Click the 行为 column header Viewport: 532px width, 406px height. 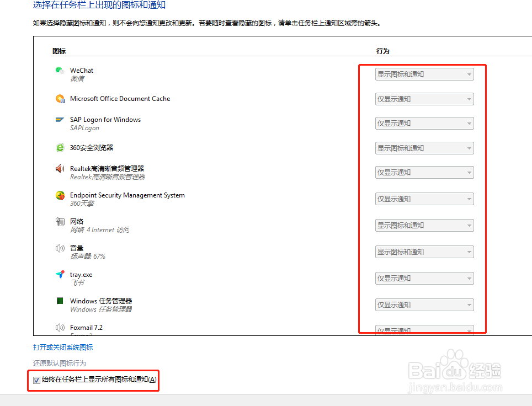point(382,51)
